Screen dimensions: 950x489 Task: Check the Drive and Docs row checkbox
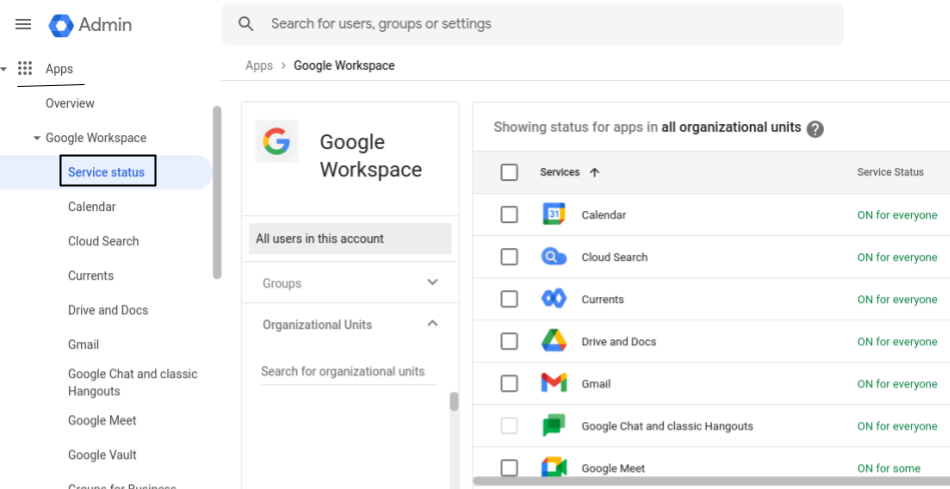(x=510, y=341)
